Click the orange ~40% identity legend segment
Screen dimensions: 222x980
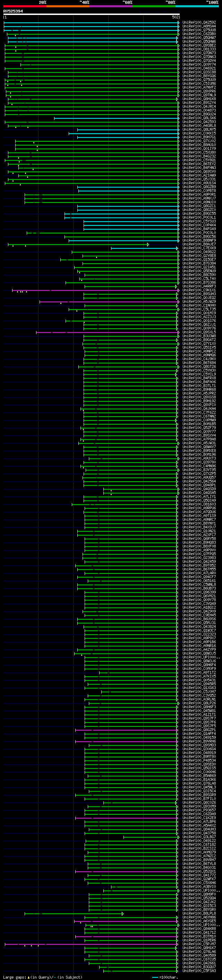[x=68, y=6]
